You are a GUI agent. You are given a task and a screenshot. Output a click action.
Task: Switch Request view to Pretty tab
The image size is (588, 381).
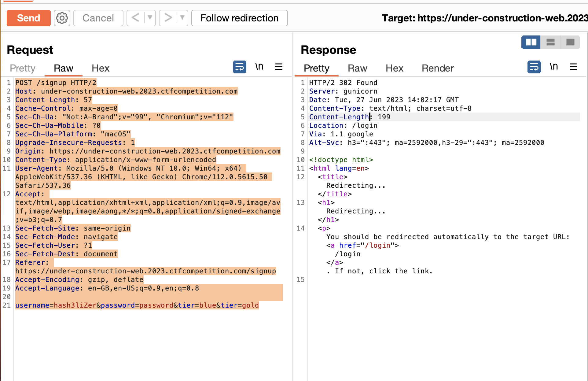click(x=23, y=68)
